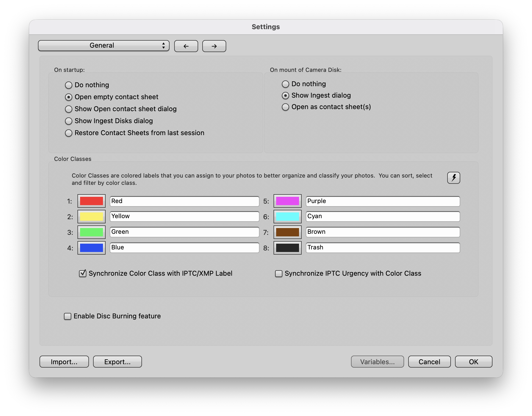The width and height of the screenshot is (532, 416).
Task: Select Restore Contact Sheets from last session
Action: coord(69,133)
